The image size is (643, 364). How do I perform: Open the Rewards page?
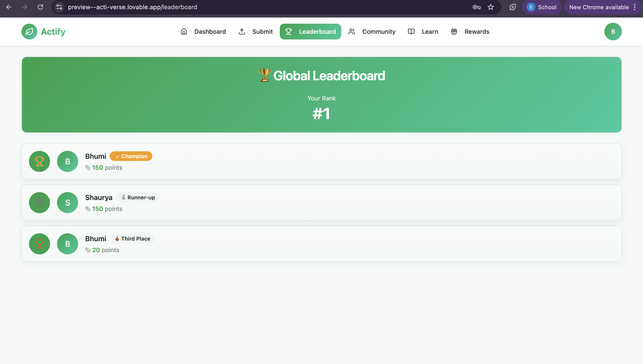pyautogui.click(x=470, y=32)
